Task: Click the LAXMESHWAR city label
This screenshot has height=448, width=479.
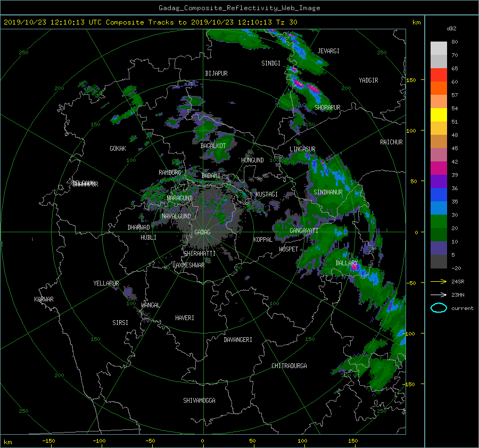Action: click(x=188, y=265)
